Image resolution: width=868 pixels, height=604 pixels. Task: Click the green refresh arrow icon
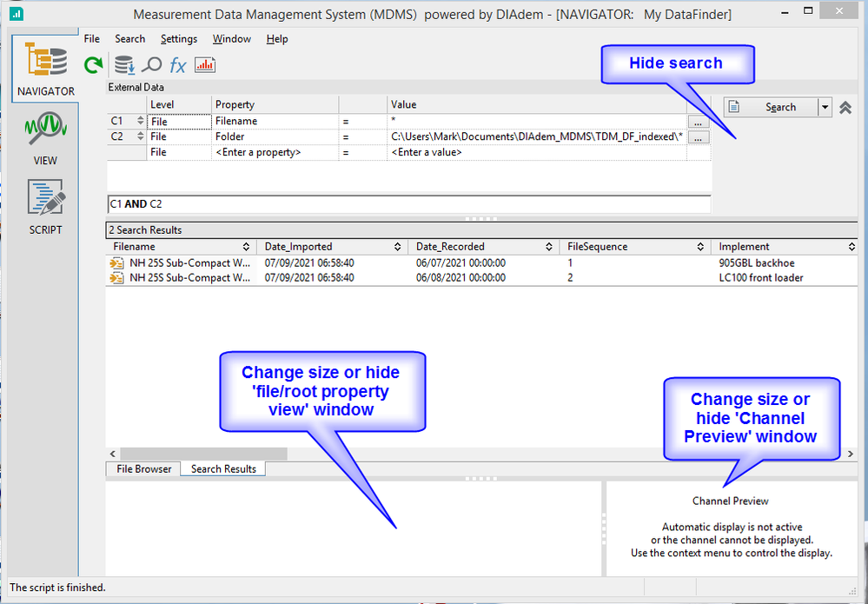[94, 65]
